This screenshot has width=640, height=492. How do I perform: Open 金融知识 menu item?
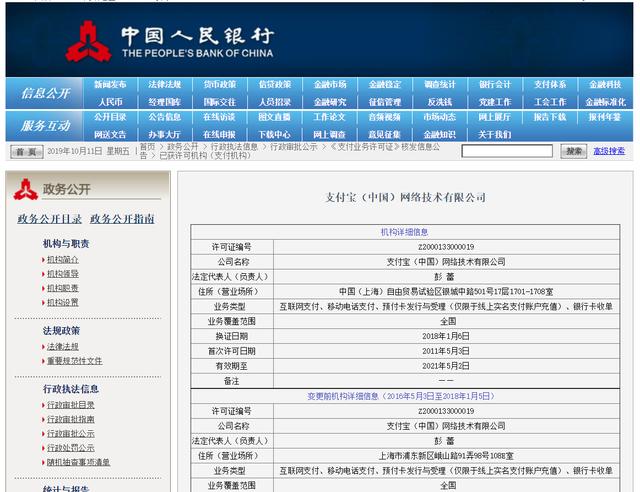click(x=440, y=134)
